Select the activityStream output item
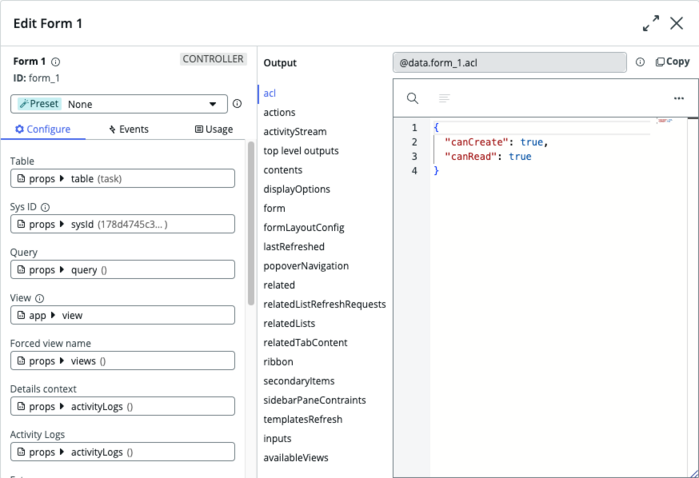 (x=295, y=132)
